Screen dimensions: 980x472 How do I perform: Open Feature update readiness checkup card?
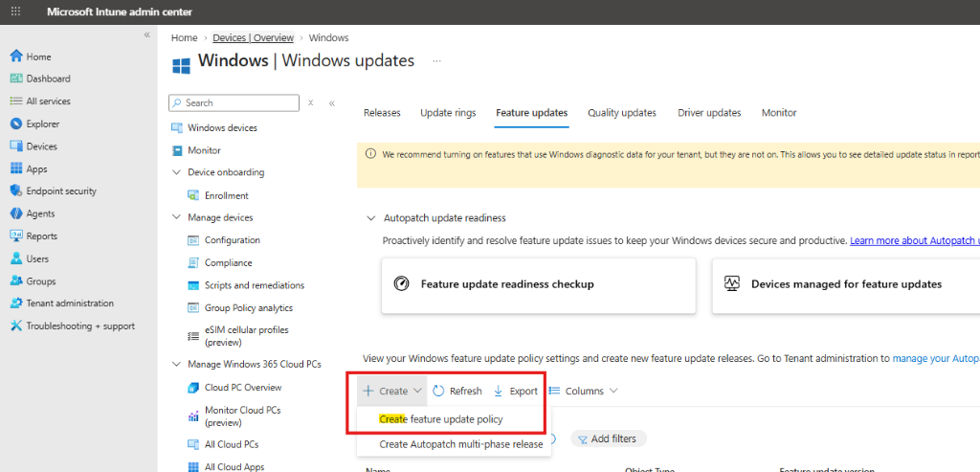pos(539,285)
